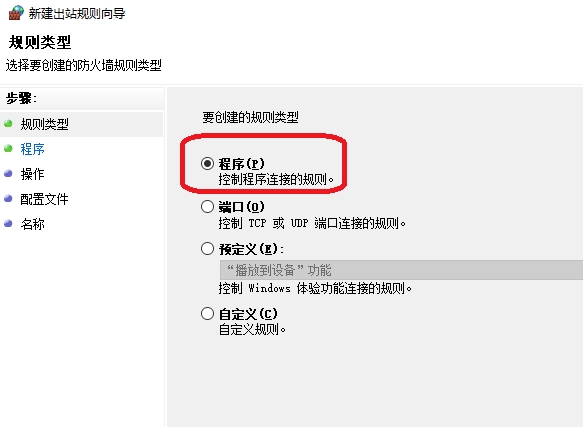Click the firewall wizard icon in title

(x=16, y=13)
